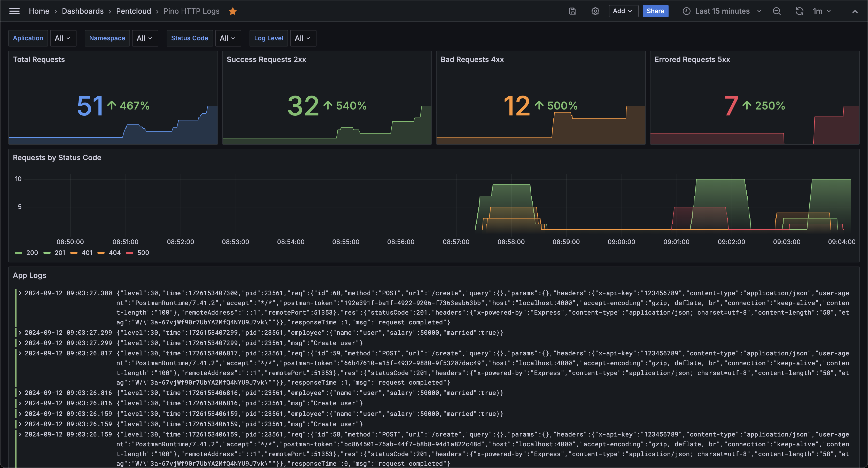
Task: Expand the first 09:03:27.300 log line
Action: tap(20, 293)
